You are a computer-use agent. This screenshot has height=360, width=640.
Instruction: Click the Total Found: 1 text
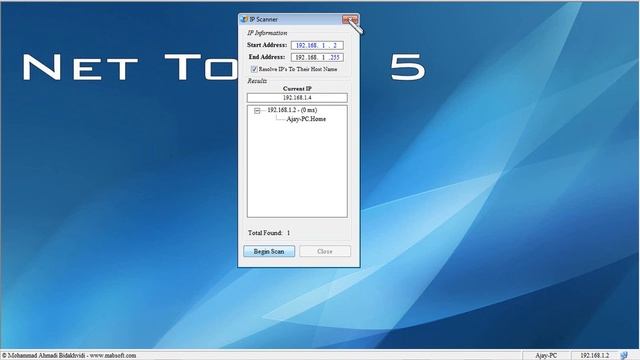click(269, 233)
